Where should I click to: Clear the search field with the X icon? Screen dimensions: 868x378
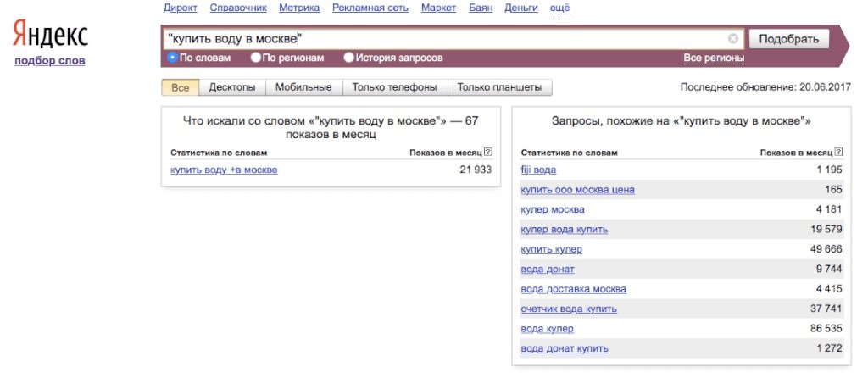tap(733, 39)
